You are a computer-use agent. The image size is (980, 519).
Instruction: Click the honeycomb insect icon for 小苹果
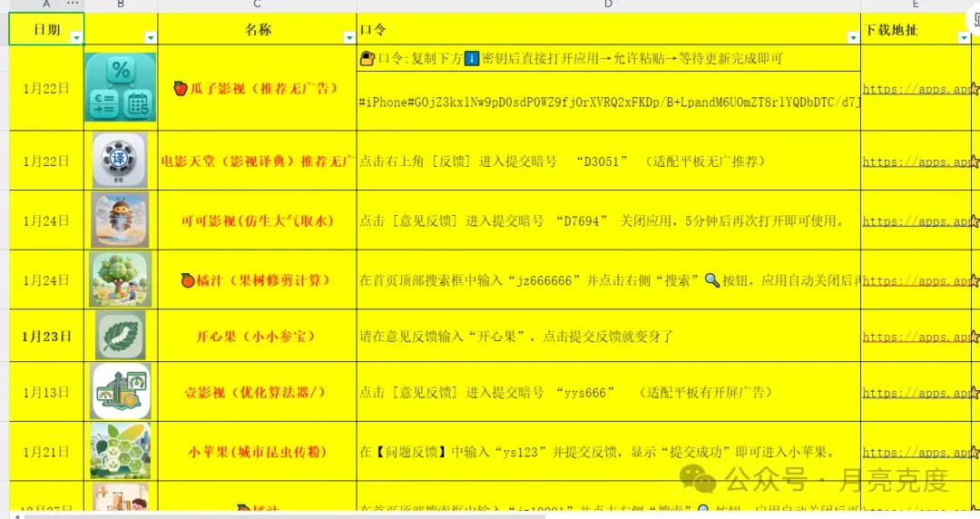[120, 451]
